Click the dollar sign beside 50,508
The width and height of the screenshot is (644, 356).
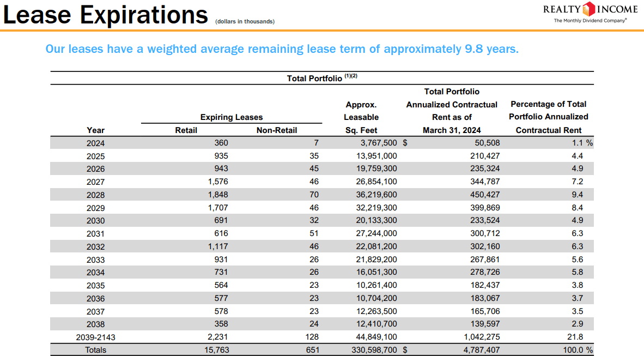[x=404, y=142]
